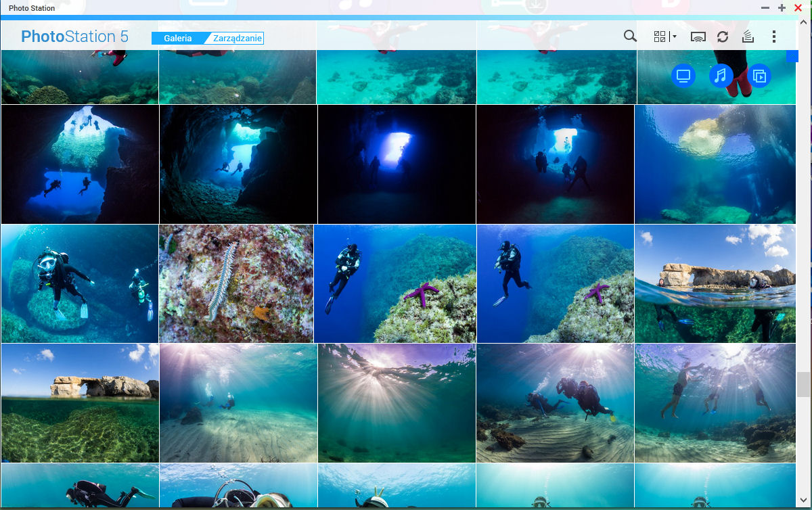This screenshot has width=812, height=510.
Task: Open the purple starfish photo with diver on left
Action: [395, 283]
